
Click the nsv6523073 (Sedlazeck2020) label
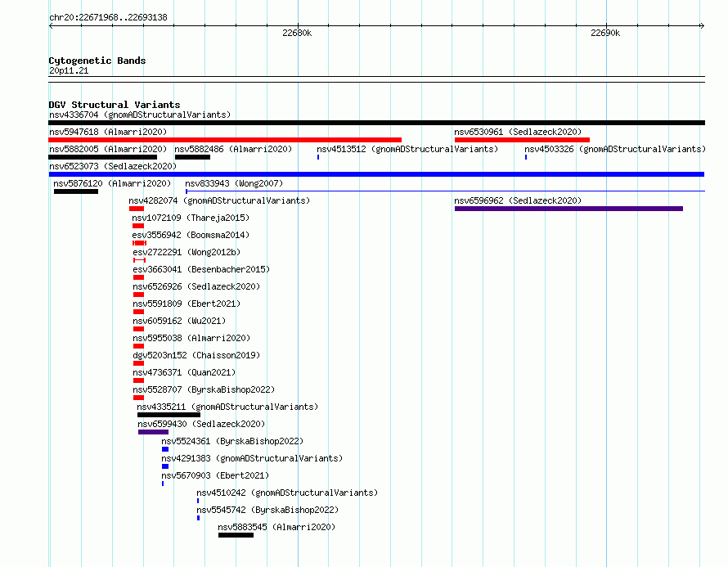point(113,166)
